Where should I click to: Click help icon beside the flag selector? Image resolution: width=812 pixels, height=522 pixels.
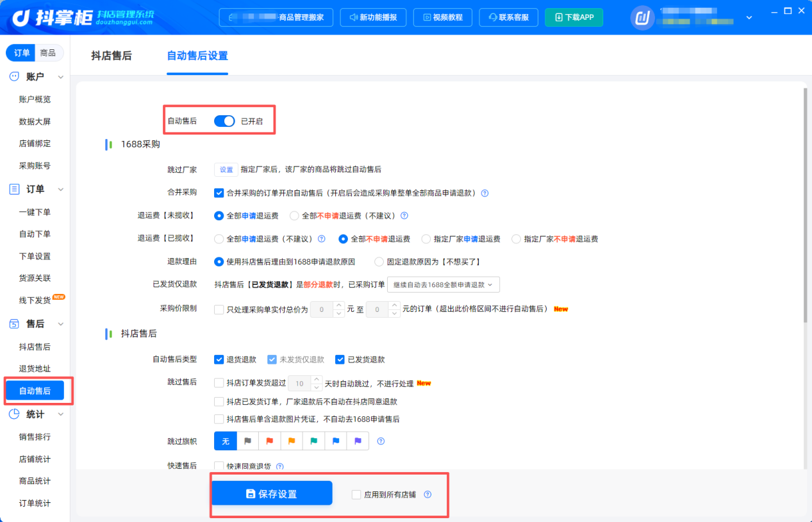click(381, 441)
